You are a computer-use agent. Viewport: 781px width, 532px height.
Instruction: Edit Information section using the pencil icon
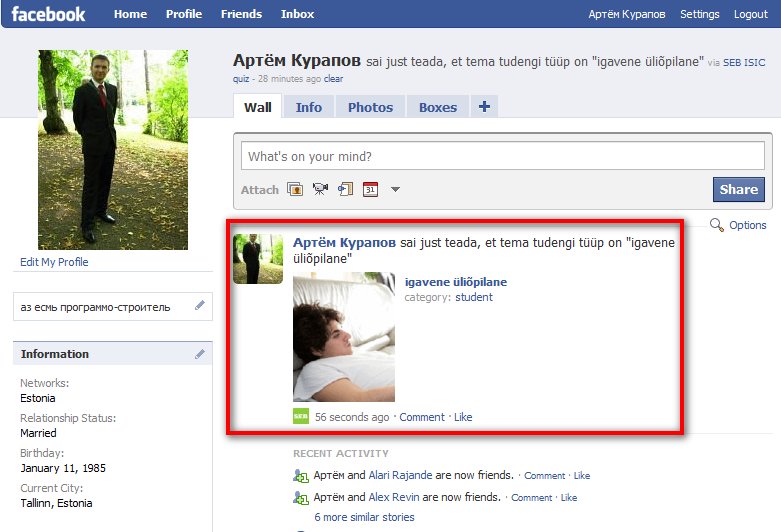point(200,353)
